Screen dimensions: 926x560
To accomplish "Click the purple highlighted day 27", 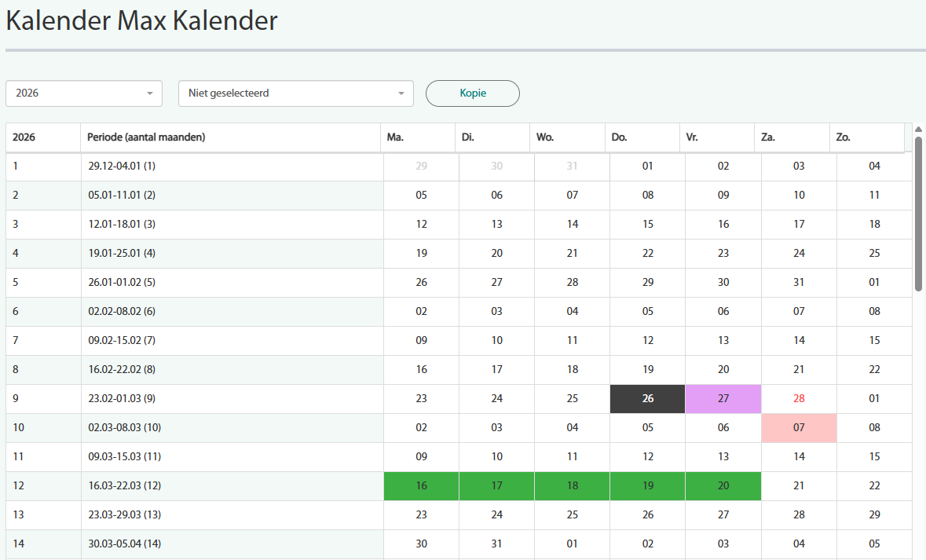I will 723,399.
